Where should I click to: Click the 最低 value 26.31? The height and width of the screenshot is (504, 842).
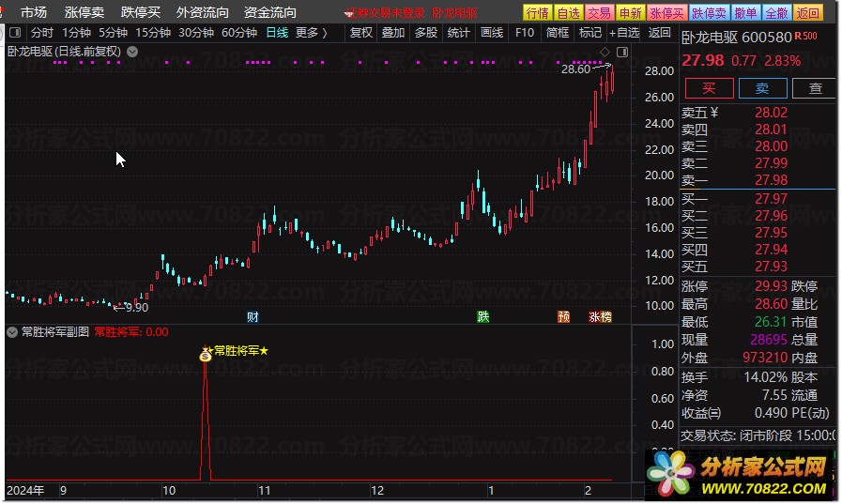771,322
